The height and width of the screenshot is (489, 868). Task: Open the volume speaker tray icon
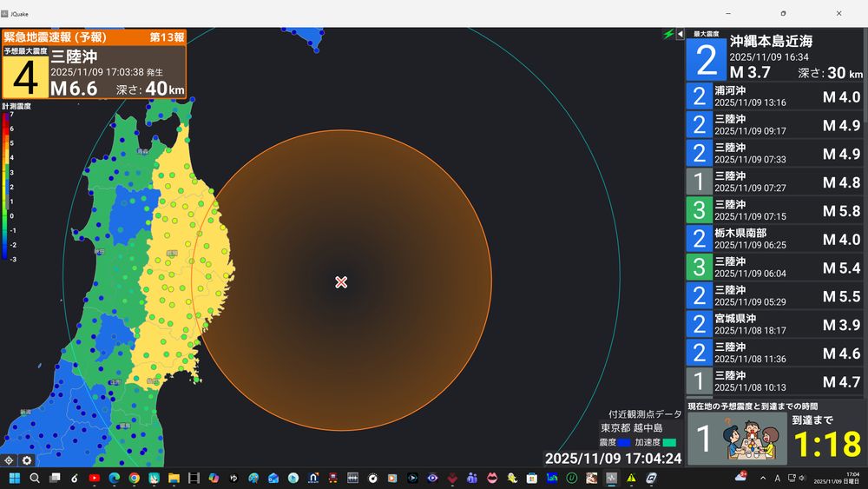point(802,478)
